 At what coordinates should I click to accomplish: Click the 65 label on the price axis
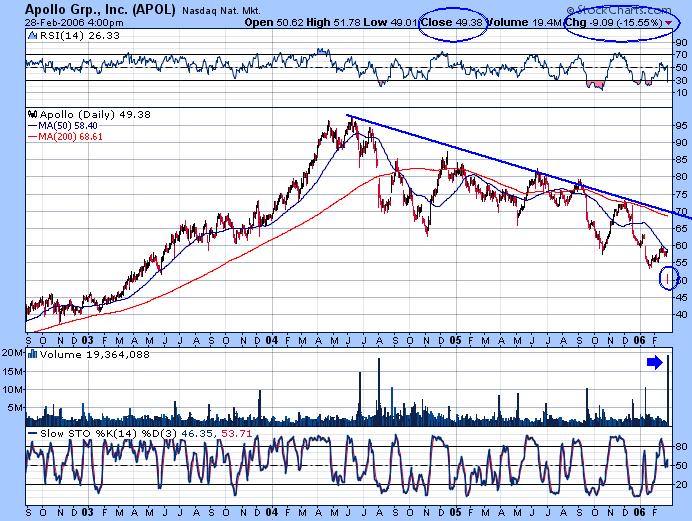click(x=681, y=228)
